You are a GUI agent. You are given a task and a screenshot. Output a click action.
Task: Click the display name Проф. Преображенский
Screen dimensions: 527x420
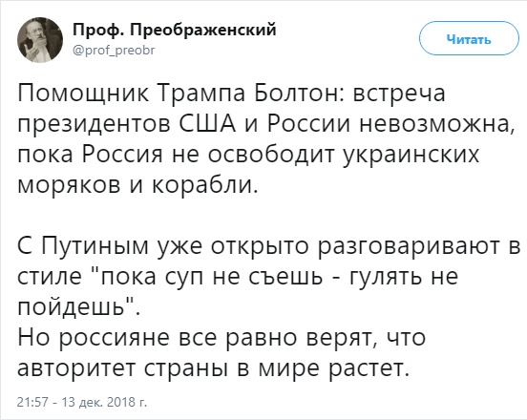[x=175, y=30]
